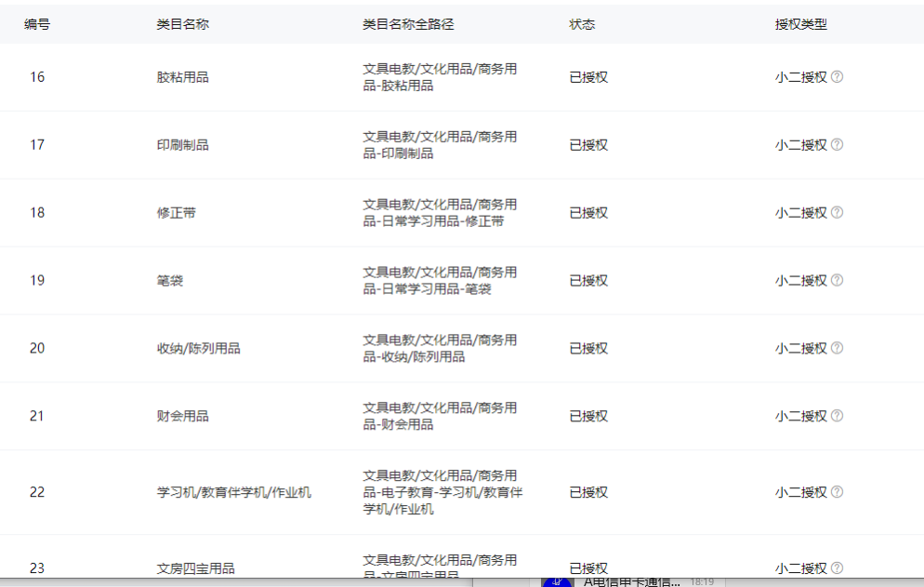This screenshot has width=924, height=587.
Task: Open the help icon beside 小二授权 in row 22
Action: pos(837,492)
